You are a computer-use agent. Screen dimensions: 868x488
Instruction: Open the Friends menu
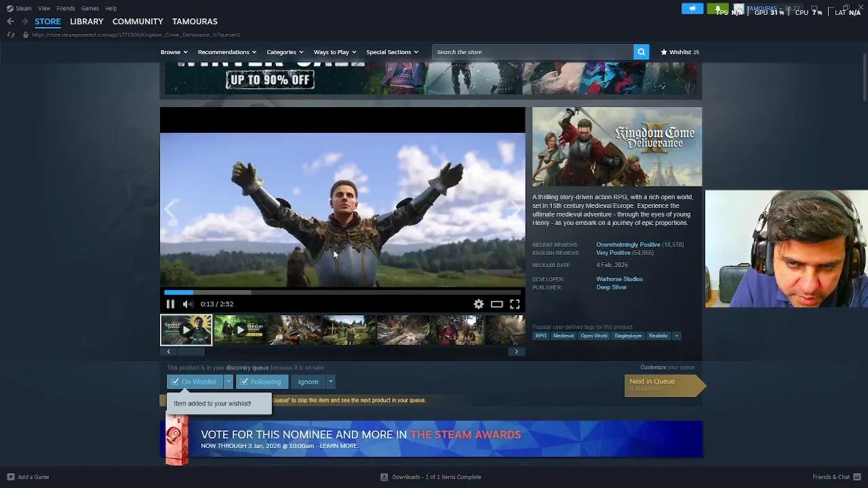click(66, 9)
